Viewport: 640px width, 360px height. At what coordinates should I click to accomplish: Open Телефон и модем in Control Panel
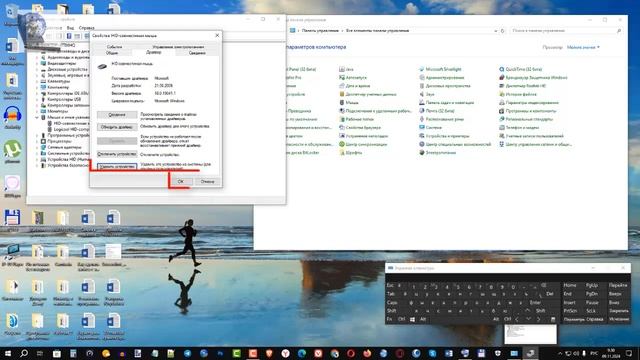519,127
